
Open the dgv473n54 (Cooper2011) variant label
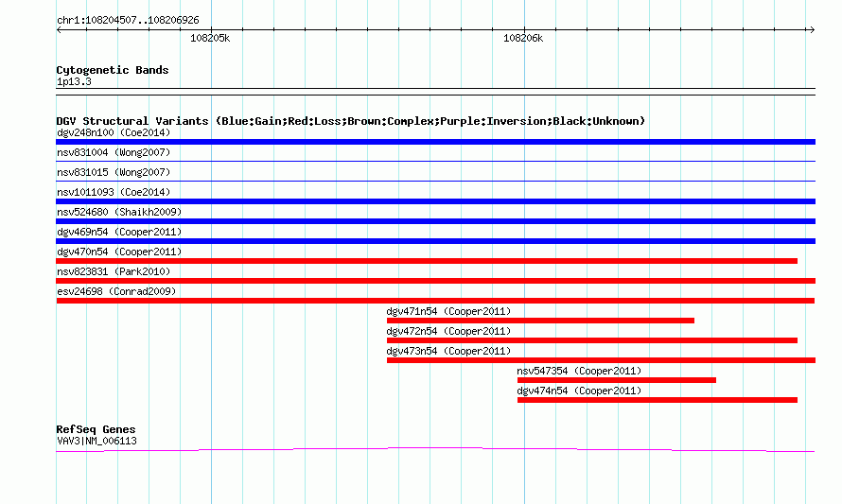pos(448,351)
